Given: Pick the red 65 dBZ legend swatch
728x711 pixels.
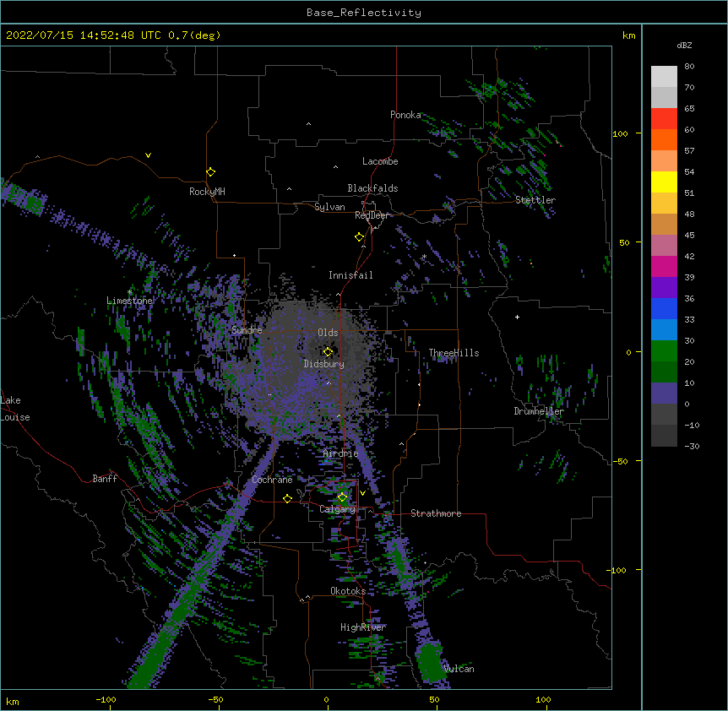Looking at the screenshot, I should pos(664,118).
